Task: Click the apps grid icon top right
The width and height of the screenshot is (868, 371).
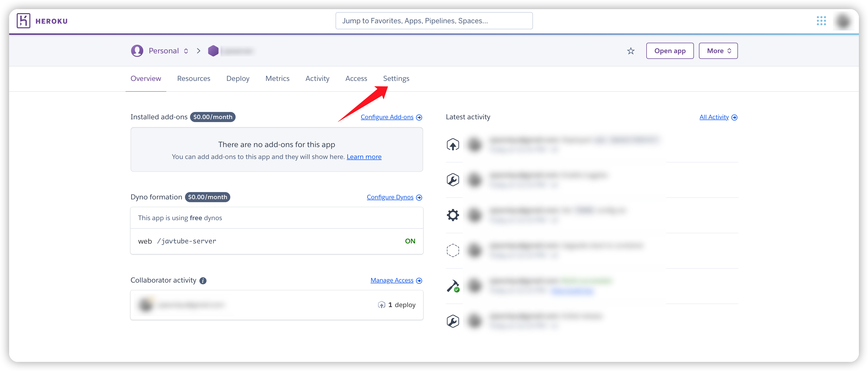Action: click(821, 21)
